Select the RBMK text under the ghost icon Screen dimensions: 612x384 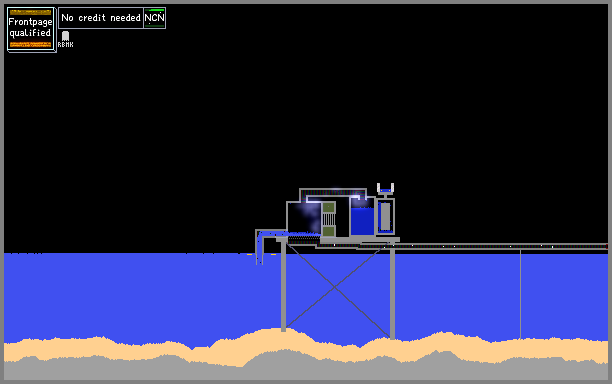pos(66,45)
